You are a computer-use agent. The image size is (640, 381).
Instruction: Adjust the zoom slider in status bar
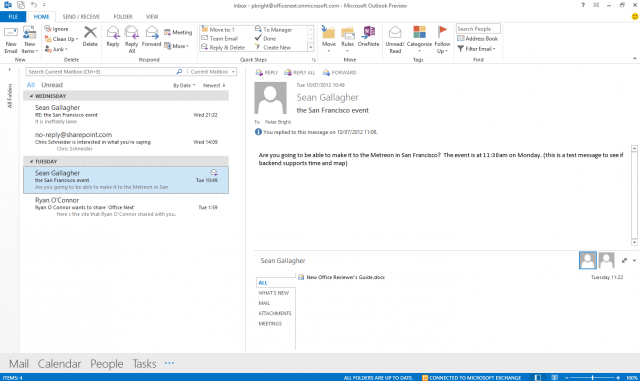[x=592, y=378]
